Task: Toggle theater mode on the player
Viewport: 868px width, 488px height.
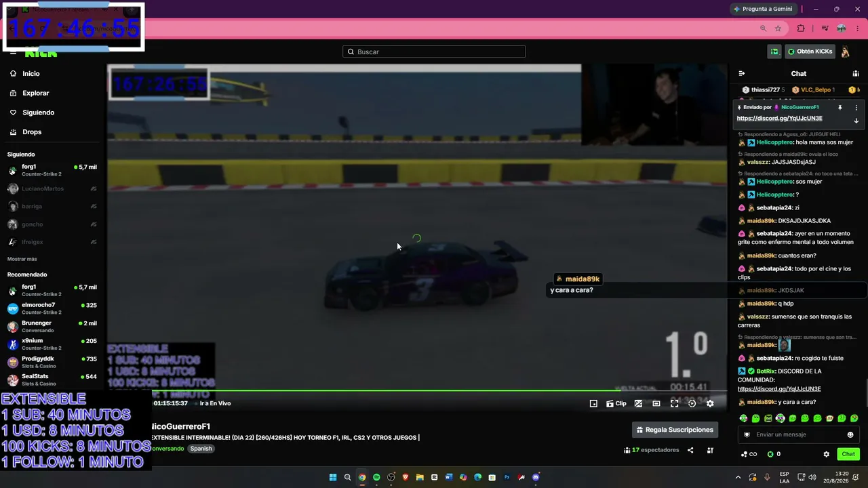Action: coord(656,403)
